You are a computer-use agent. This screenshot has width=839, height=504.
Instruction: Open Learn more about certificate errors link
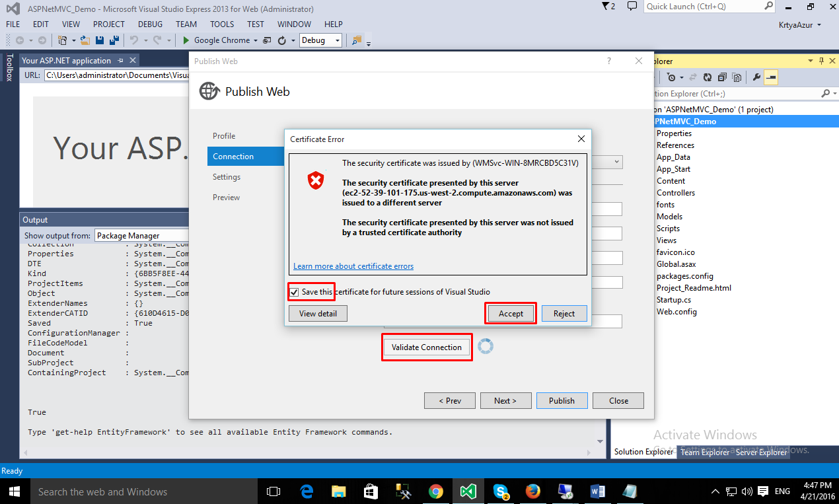(353, 266)
